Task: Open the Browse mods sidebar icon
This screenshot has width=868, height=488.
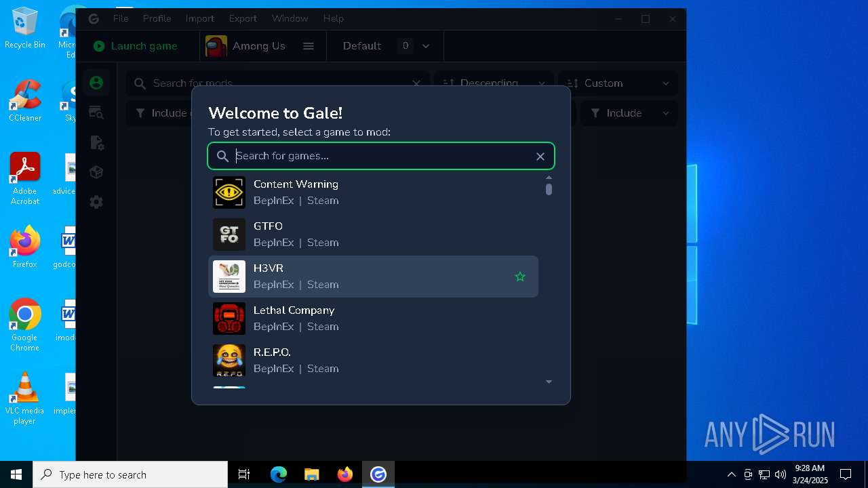Action: pyautogui.click(x=96, y=113)
